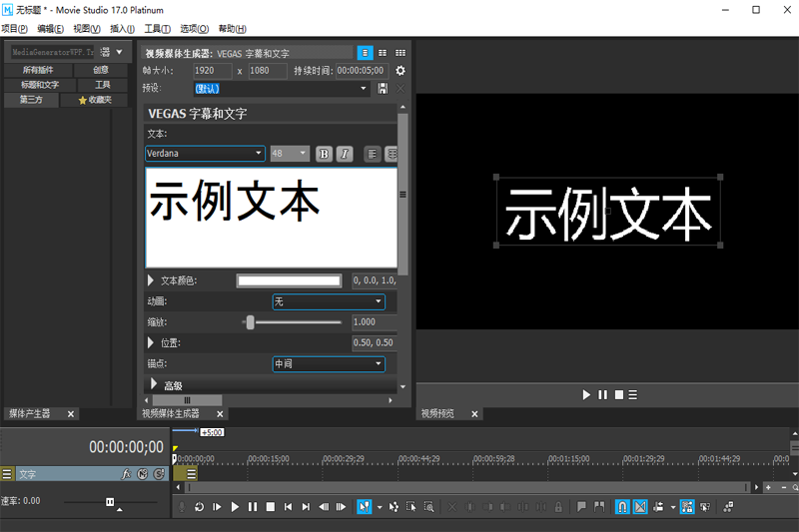Viewport: 799px width, 532px height.
Task: Click the left text alignment icon
Action: coord(373,154)
